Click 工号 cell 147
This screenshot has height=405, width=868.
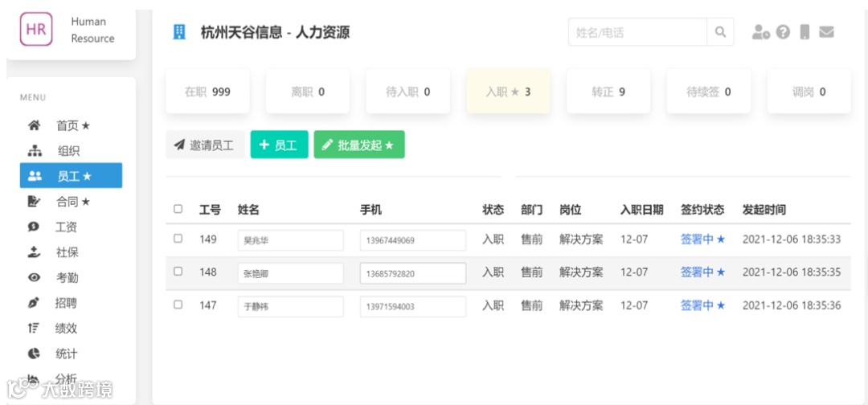point(208,305)
